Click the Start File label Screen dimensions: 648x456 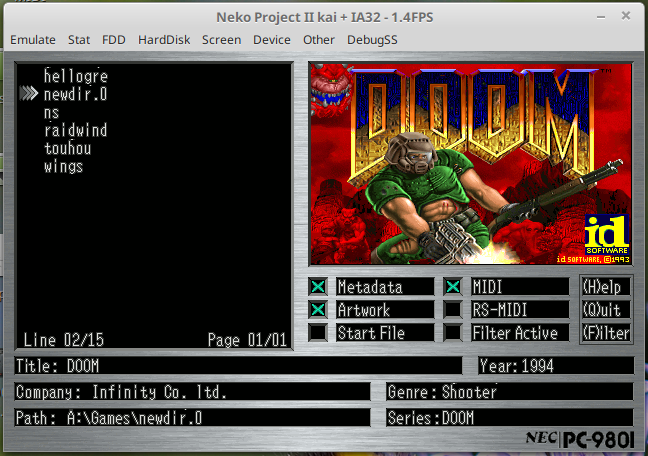[x=385, y=333]
